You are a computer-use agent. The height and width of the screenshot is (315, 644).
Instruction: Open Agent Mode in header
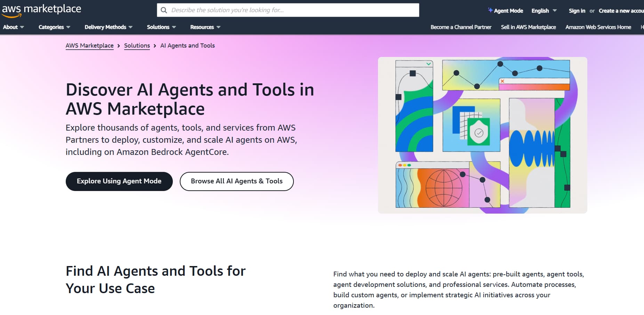click(x=506, y=10)
